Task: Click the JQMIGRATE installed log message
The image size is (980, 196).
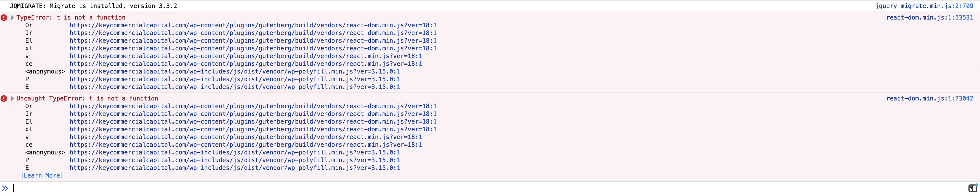Action: tap(93, 6)
